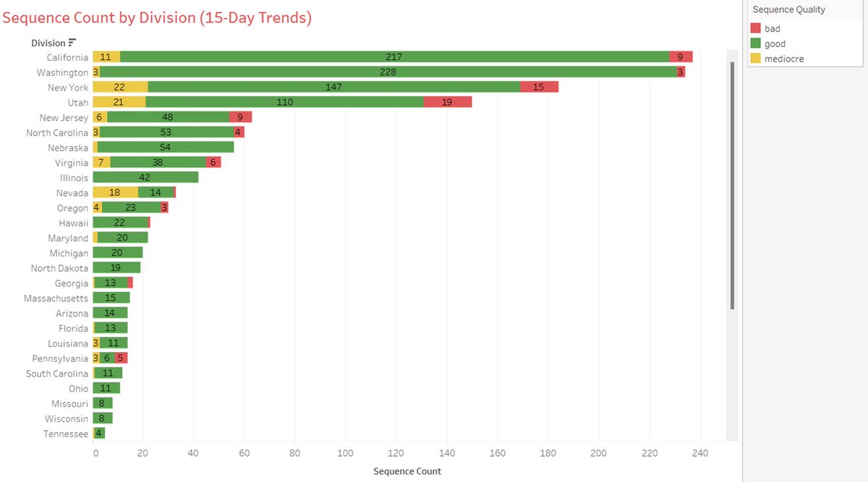The image size is (868, 482).
Task: Select the bad red legend swatch
Action: (x=755, y=28)
